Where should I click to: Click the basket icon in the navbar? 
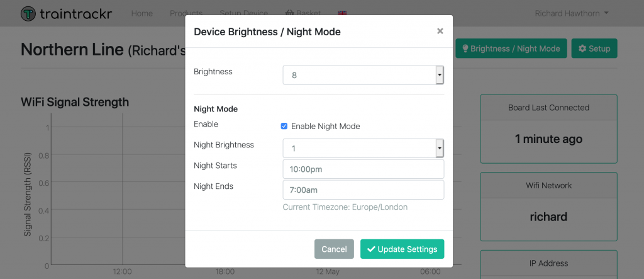pos(289,13)
